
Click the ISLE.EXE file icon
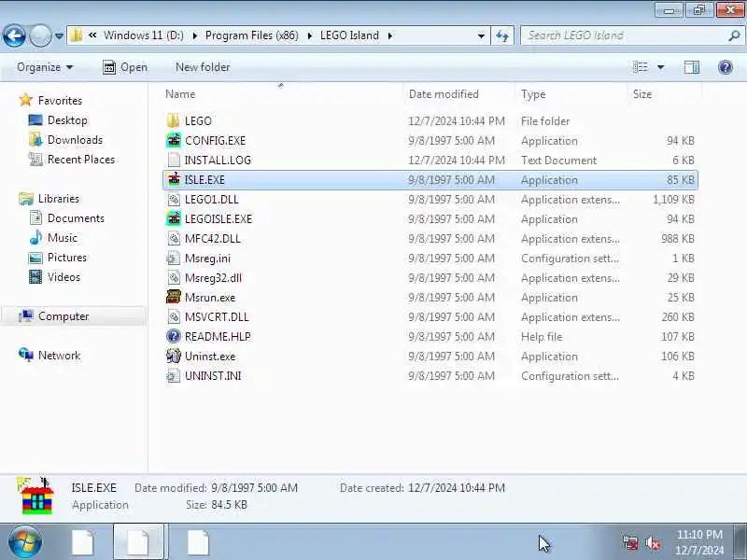[174, 179]
